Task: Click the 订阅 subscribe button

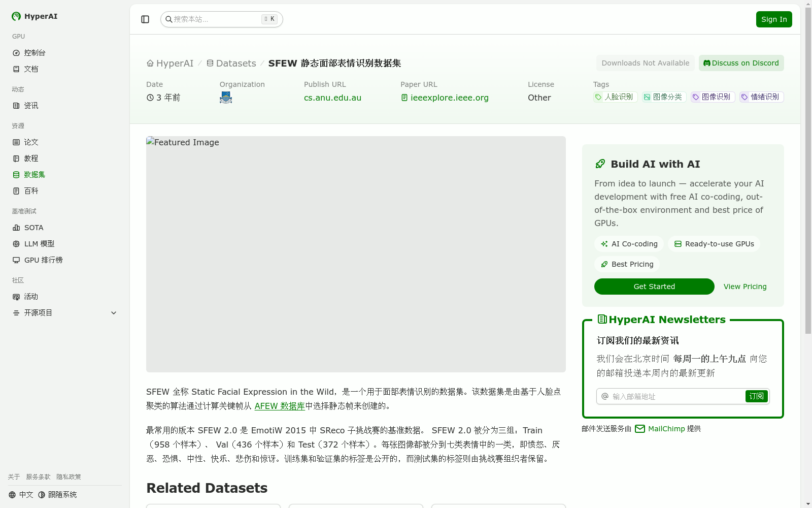Action: tap(757, 396)
